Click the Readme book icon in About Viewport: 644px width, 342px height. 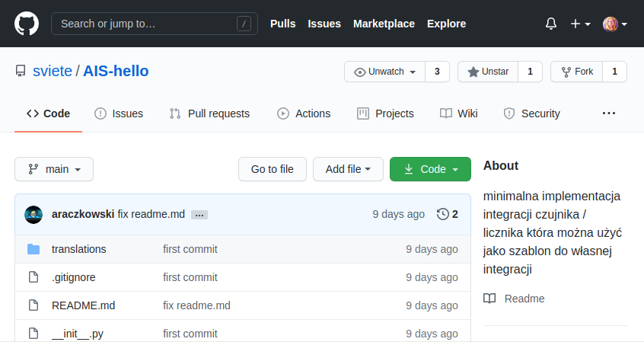point(489,299)
